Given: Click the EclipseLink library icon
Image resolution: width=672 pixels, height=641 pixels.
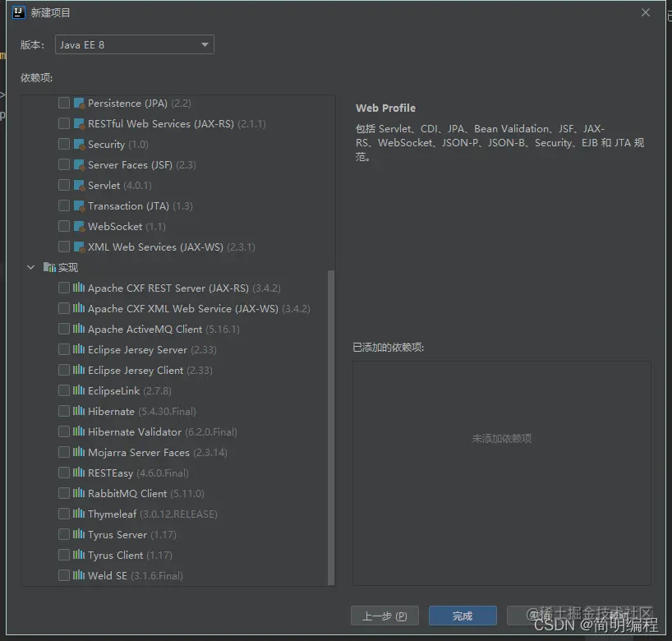Looking at the screenshot, I should tap(78, 390).
